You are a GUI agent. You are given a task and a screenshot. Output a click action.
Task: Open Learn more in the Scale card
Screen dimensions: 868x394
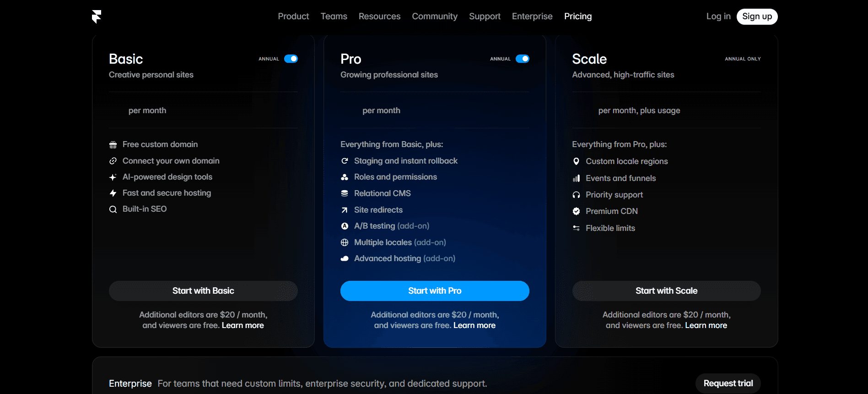tap(706, 325)
